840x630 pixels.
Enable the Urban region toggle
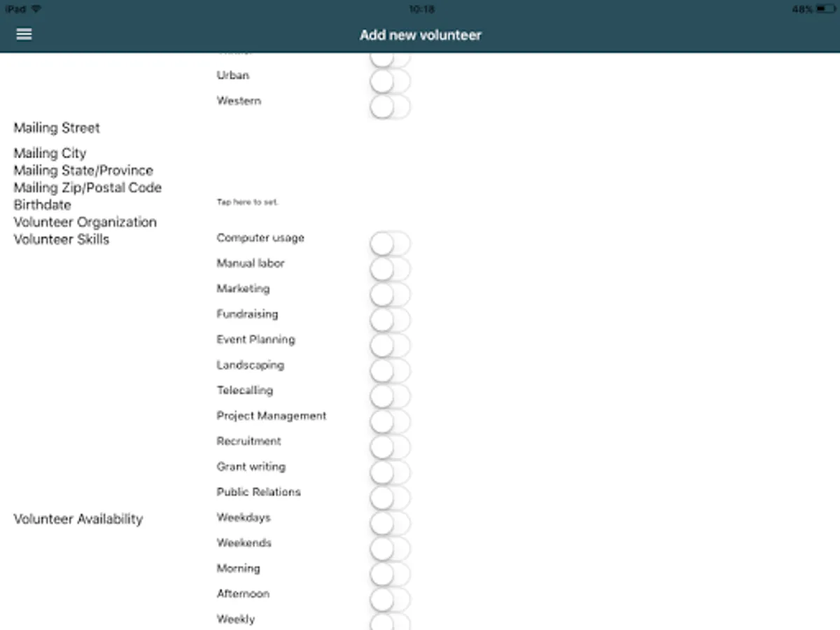coord(390,80)
